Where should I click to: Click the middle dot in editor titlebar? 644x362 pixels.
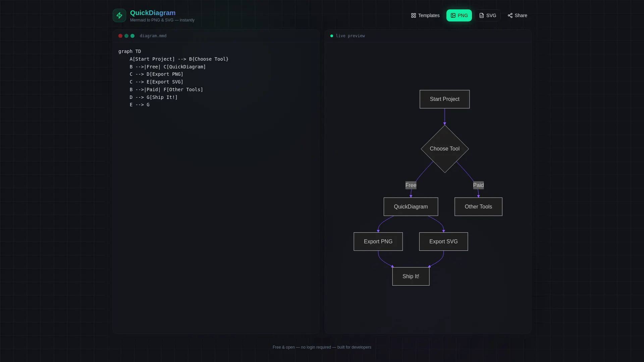click(x=126, y=36)
